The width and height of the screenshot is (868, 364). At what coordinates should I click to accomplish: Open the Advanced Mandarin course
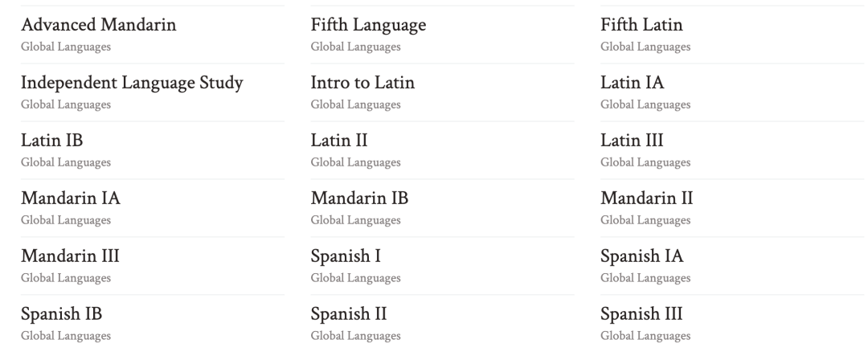[99, 25]
